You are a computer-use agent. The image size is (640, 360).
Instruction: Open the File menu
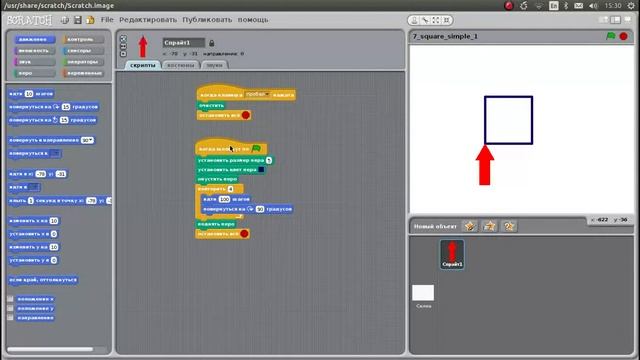107,20
